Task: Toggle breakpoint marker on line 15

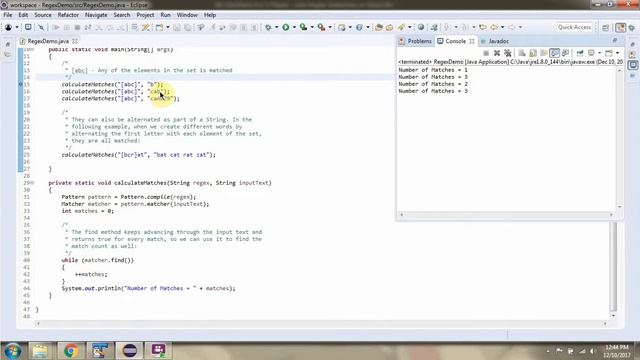Action: click(20, 84)
